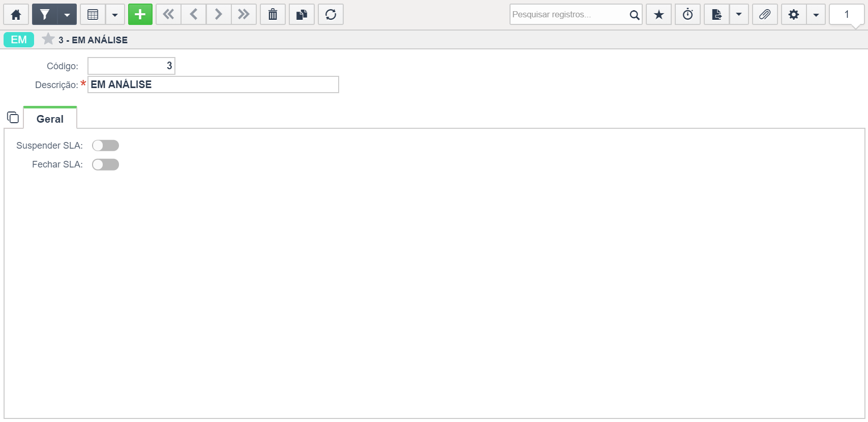The width and height of the screenshot is (868, 422).
Task: Select the Geral tab
Action: point(50,119)
